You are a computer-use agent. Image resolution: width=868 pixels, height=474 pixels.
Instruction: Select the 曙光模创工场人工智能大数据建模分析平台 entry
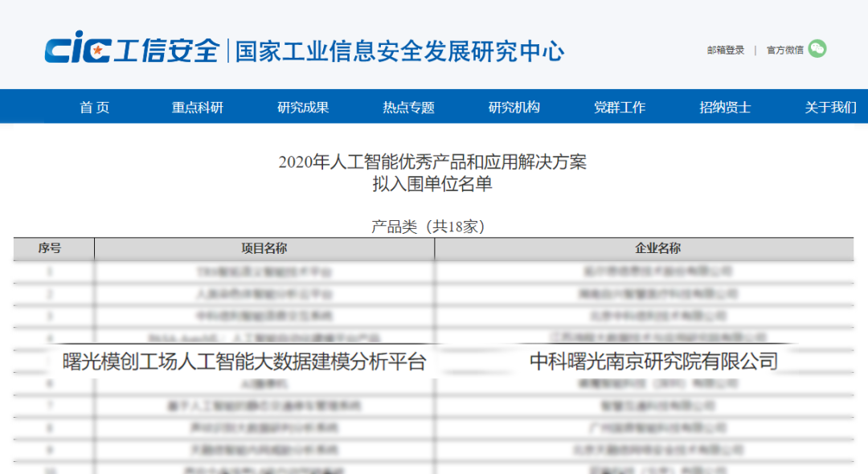click(x=244, y=362)
